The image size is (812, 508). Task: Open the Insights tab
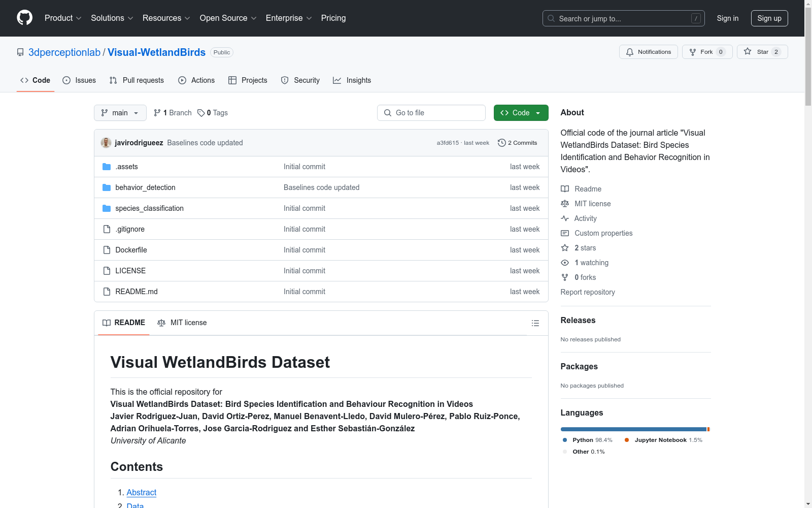coord(352,80)
